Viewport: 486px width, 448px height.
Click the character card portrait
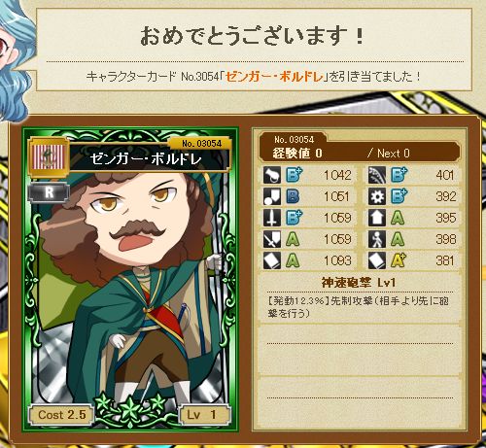[130, 280]
